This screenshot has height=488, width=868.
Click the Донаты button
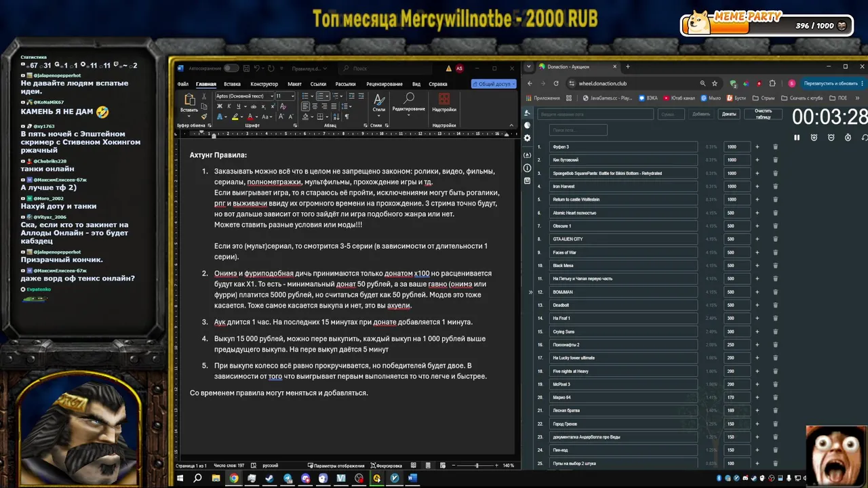(x=729, y=114)
